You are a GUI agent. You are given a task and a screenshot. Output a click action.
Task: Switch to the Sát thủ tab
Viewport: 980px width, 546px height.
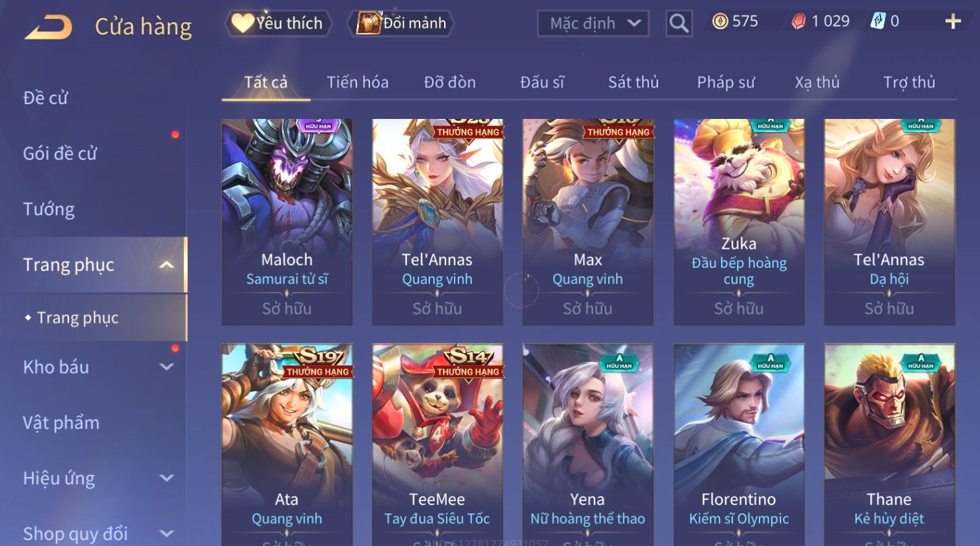tap(633, 82)
